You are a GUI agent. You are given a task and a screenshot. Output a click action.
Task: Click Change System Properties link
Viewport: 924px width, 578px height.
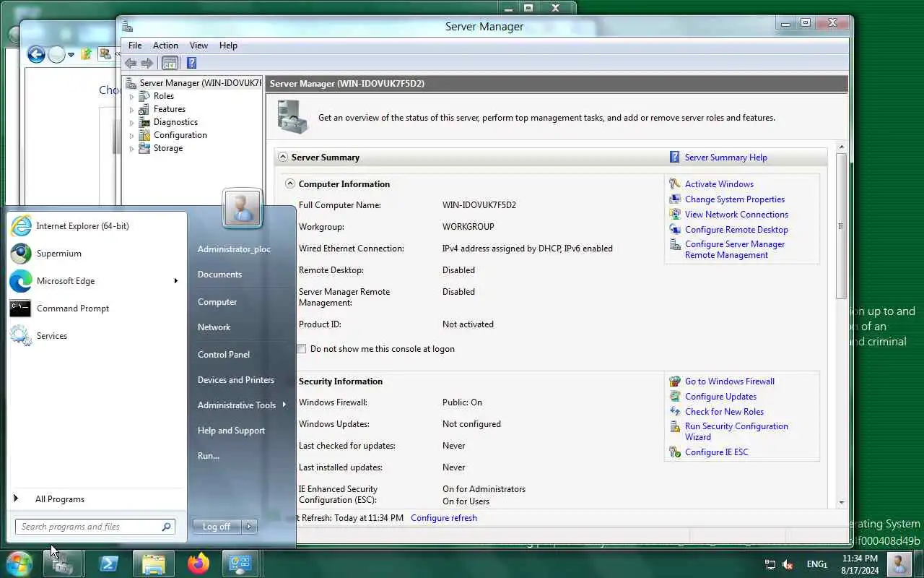(735, 199)
